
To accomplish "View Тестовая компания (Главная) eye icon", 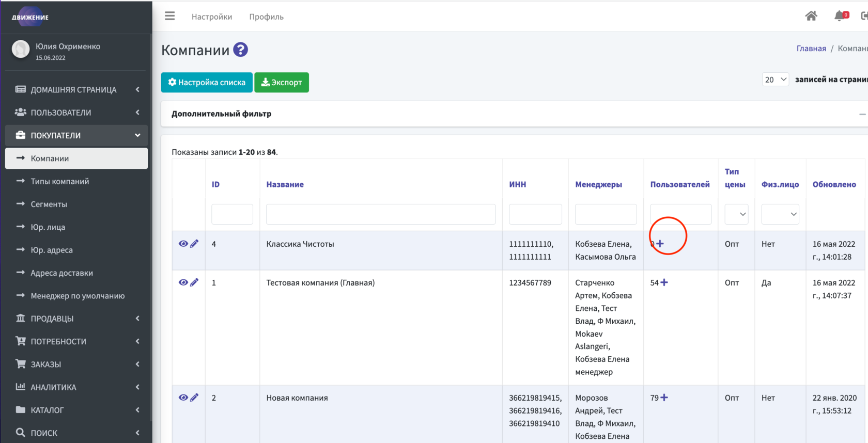I will pyautogui.click(x=183, y=282).
